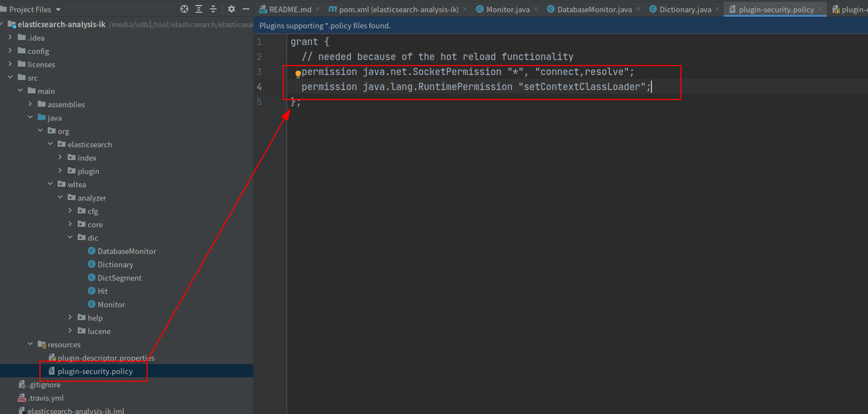
Task: Switch to the pom.xml (elasticsearch-analysis-ik) tab
Action: click(x=399, y=9)
